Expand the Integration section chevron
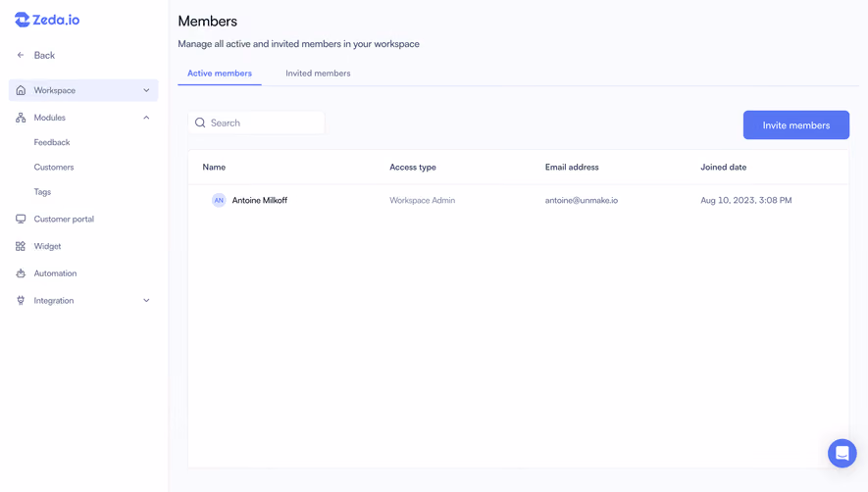 (x=146, y=300)
